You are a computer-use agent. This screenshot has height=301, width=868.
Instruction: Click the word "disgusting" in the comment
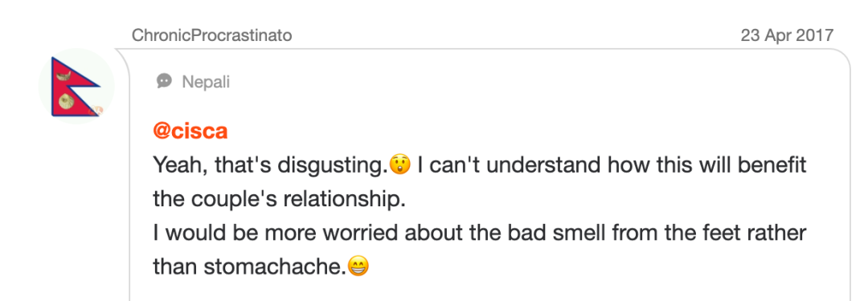pyautogui.click(x=330, y=166)
